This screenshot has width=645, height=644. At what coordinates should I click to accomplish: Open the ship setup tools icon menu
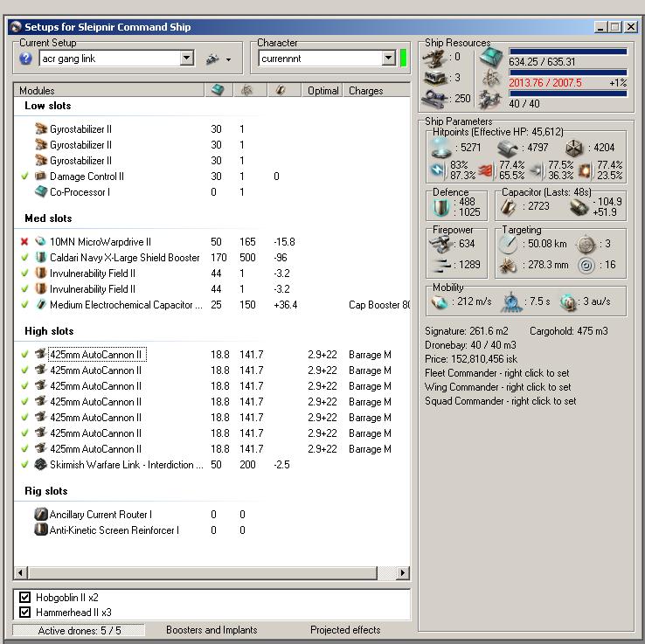coord(212,59)
